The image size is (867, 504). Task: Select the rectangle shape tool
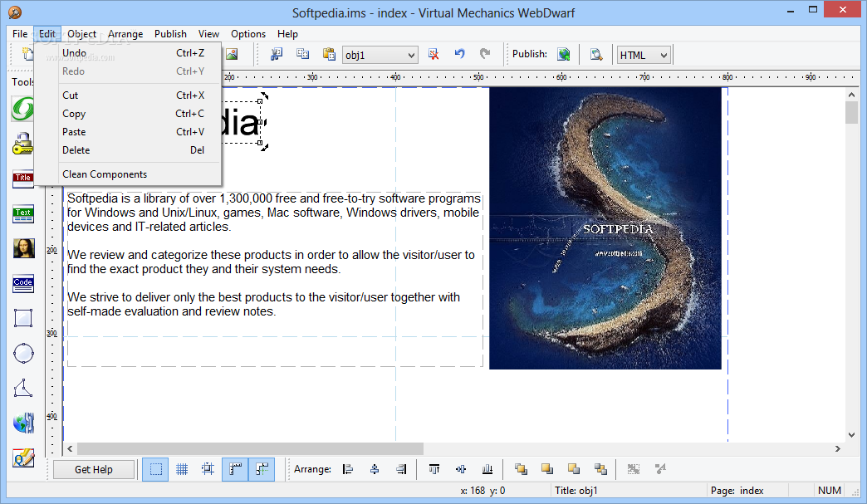tap(23, 318)
